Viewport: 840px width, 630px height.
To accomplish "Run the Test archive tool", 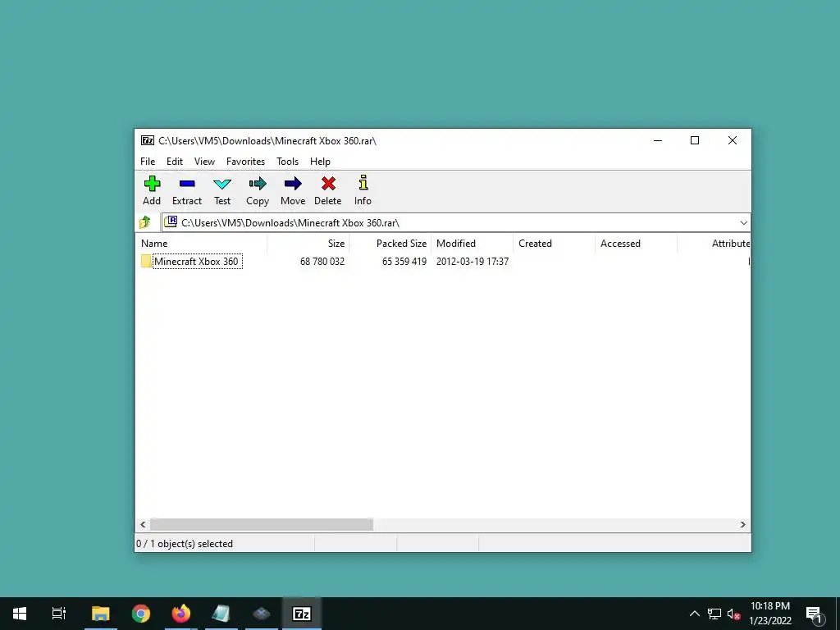I will click(222, 185).
